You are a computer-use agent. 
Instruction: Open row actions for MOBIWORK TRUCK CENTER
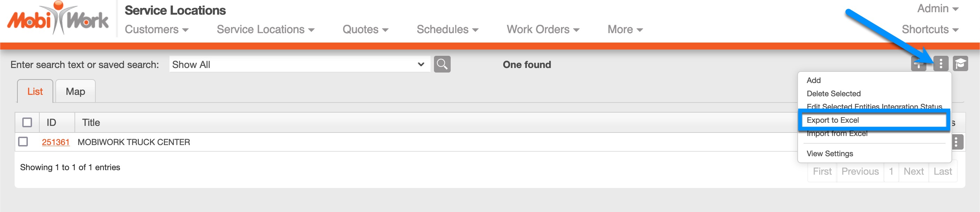(x=956, y=142)
